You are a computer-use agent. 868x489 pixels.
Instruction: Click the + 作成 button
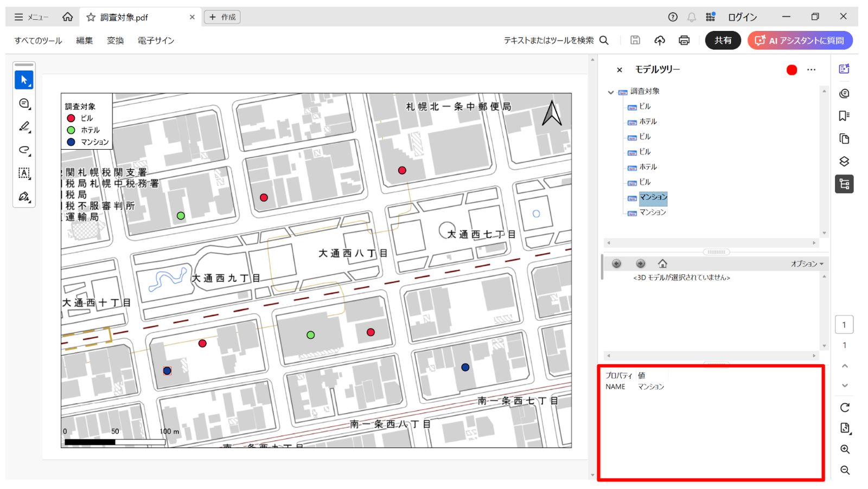(222, 17)
